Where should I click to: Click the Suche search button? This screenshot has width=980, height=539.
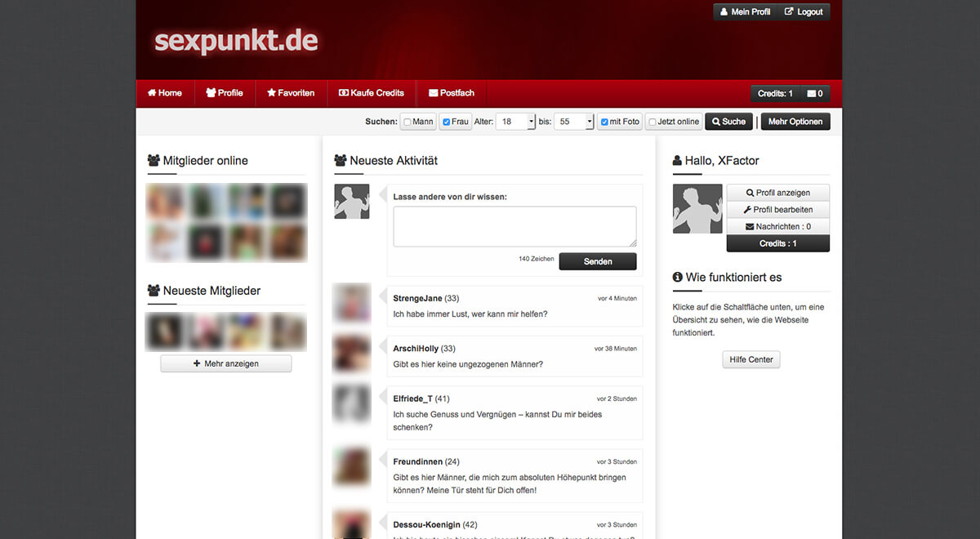click(728, 122)
